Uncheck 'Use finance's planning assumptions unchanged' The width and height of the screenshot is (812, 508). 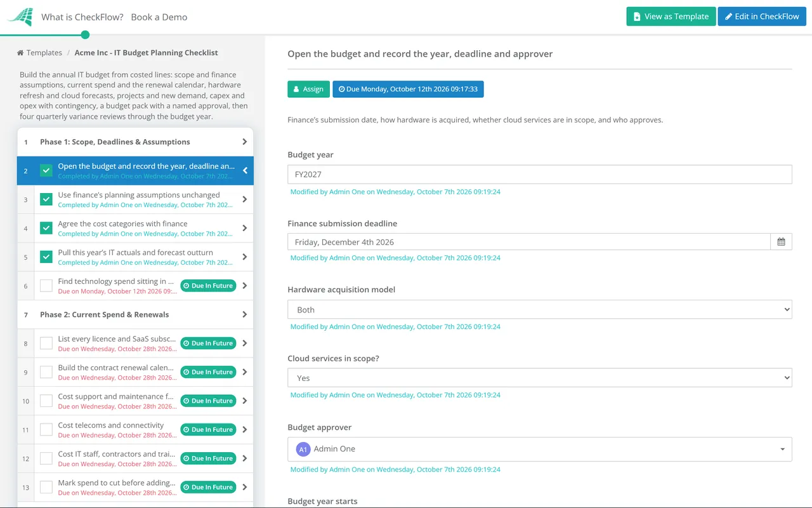[46, 199]
